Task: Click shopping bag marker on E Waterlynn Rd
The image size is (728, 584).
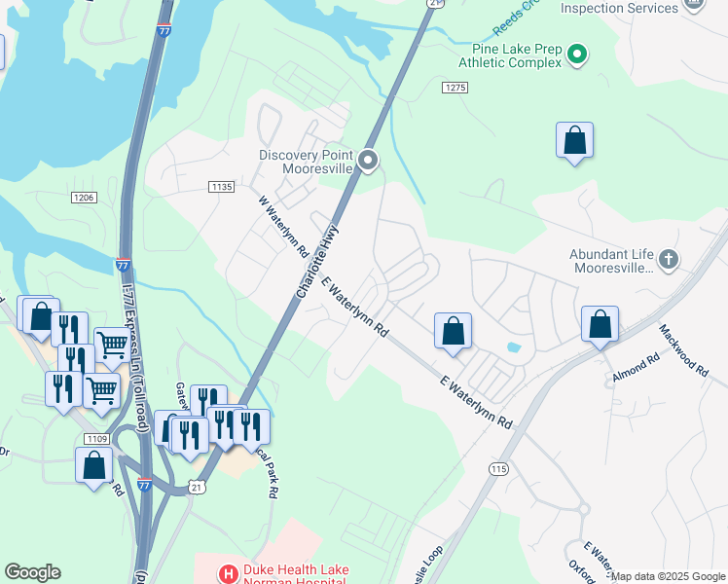Action: tap(454, 334)
